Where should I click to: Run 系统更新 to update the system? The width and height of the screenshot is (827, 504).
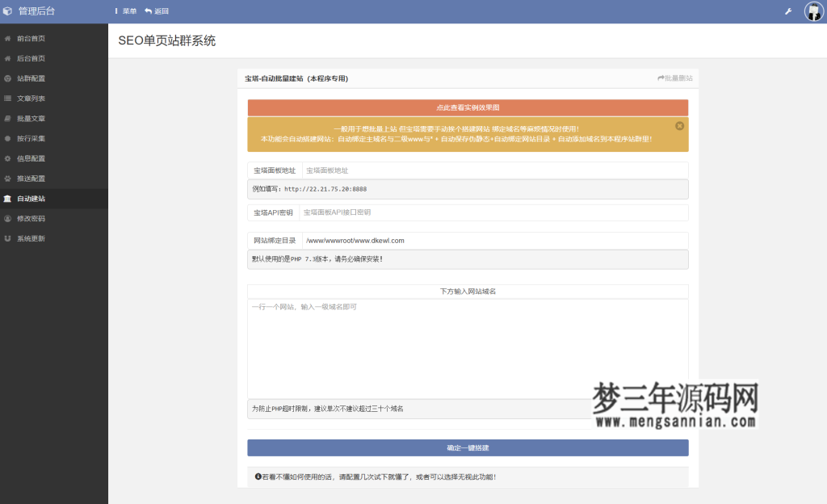(x=36, y=238)
